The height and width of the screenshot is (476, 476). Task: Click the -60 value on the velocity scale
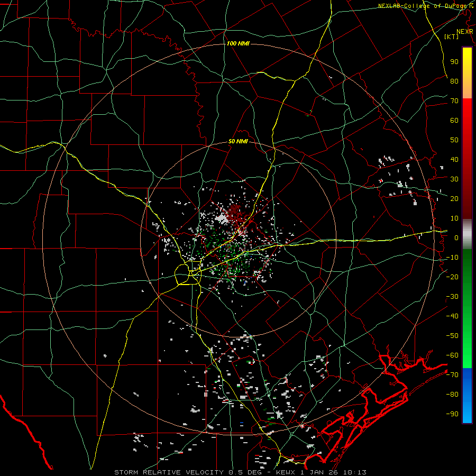pyautogui.click(x=452, y=355)
